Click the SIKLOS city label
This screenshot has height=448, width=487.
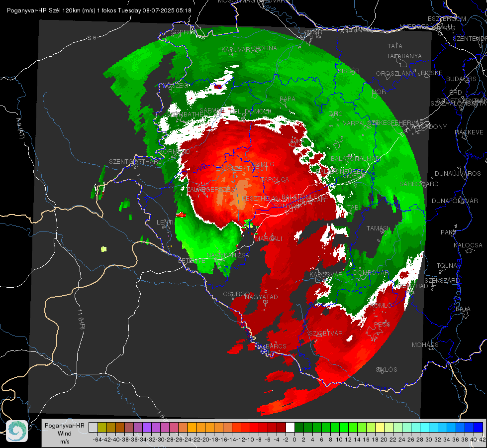coord(387,370)
